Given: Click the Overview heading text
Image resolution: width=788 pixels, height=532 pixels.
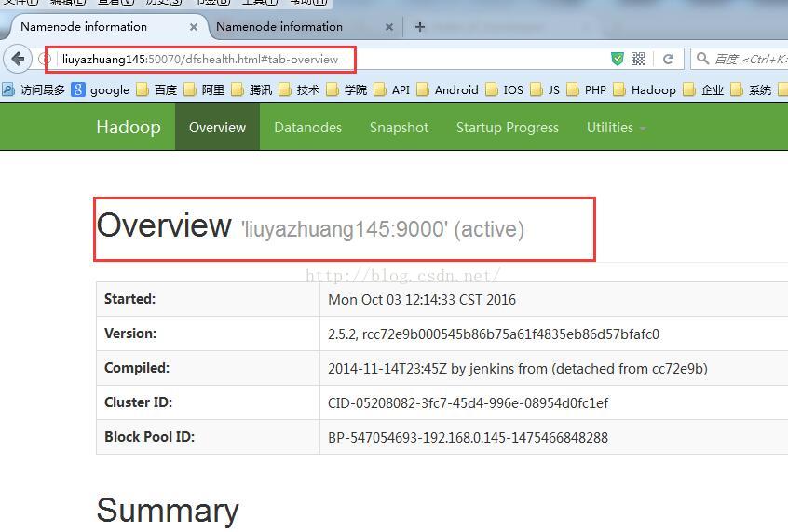Looking at the screenshot, I should [x=164, y=225].
